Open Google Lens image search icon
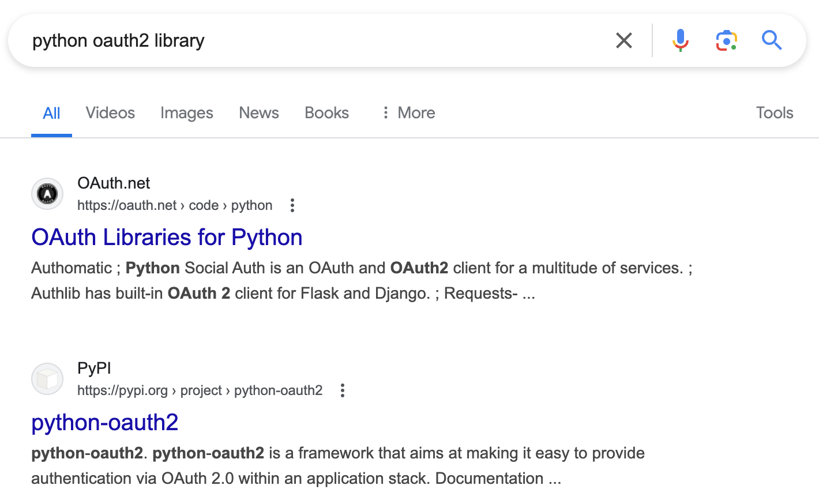Screen dimensions: 819x504 (726, 40)
